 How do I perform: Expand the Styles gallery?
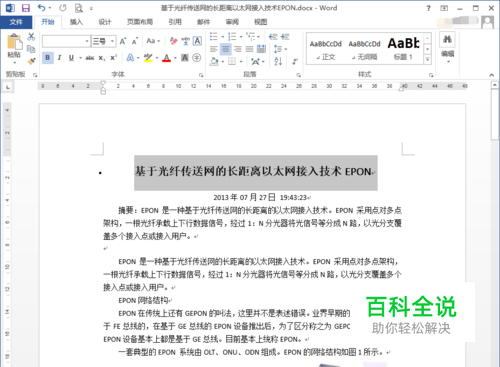[428, 60]
